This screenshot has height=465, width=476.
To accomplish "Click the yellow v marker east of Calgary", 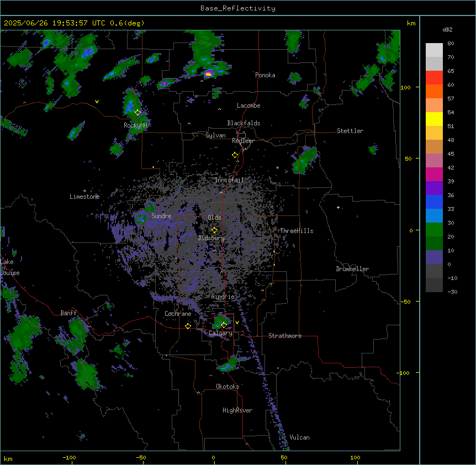I will click(237, 323).
